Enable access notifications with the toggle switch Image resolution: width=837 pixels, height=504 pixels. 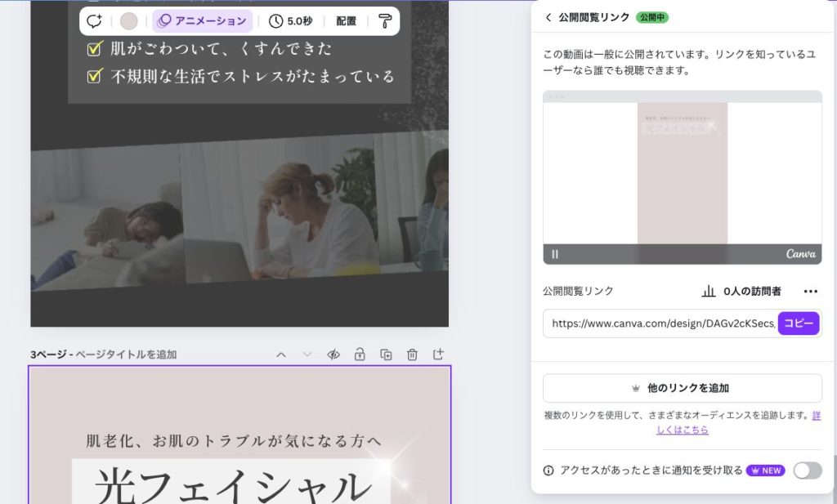808,471
